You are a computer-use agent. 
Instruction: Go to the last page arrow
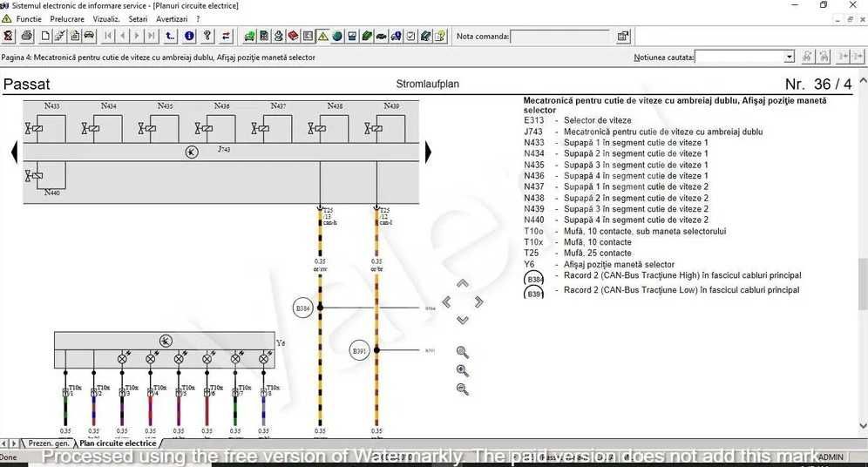151,36
